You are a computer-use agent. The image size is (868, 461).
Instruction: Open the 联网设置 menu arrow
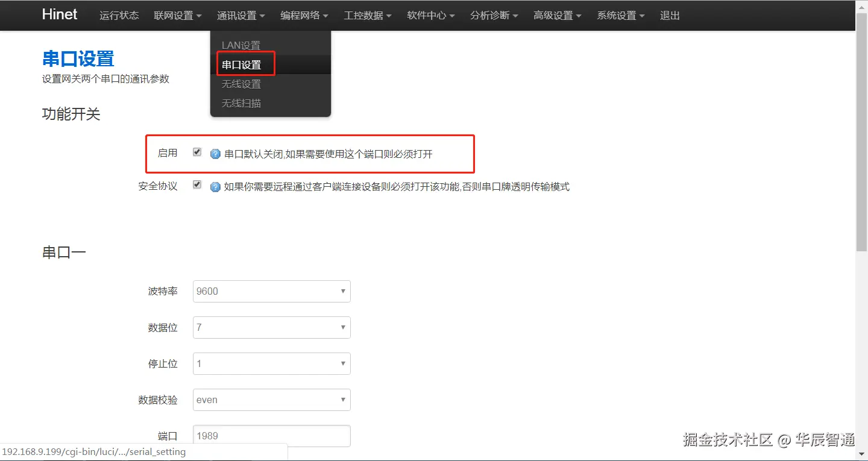201,16
